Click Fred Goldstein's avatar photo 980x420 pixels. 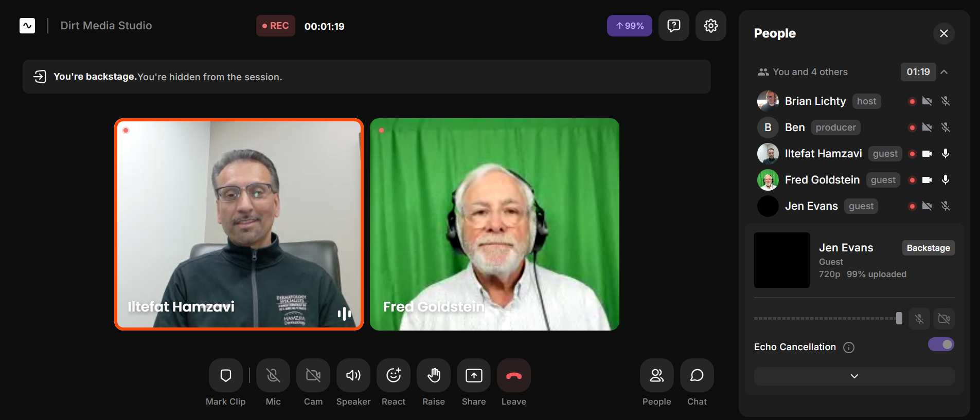pos(768,180)
